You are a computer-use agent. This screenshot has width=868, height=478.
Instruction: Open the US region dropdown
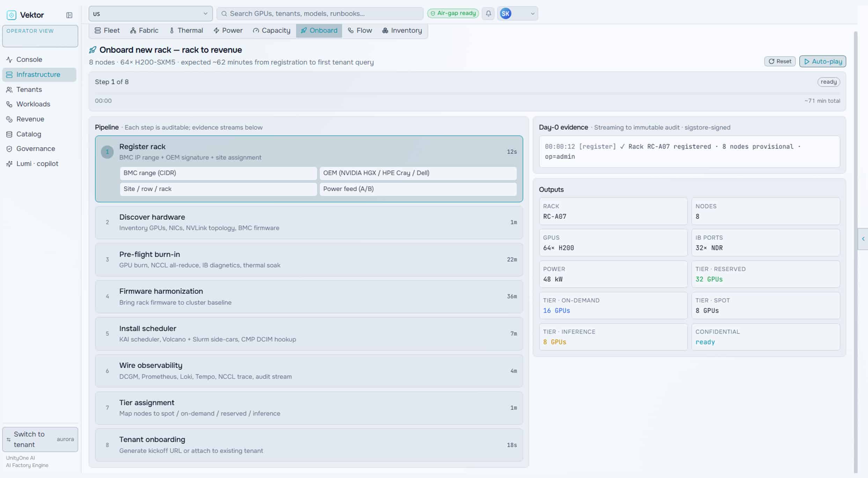click(150, 14)
